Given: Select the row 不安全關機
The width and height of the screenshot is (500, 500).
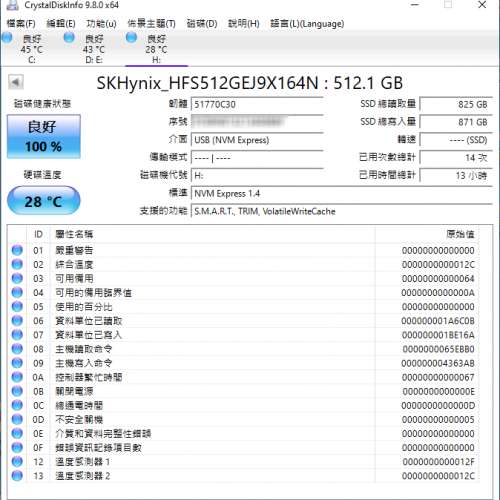Looking at the screenshot, I should [x=243, y=419].
